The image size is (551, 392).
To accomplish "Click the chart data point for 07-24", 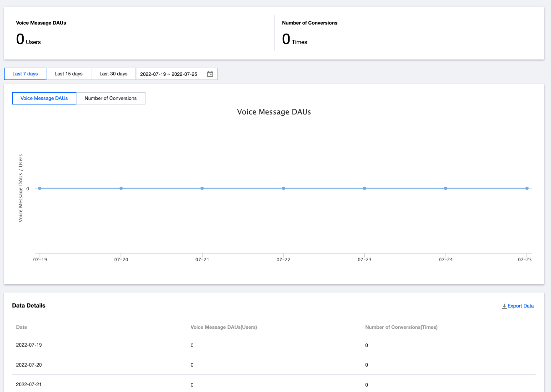I will [x=446, y=188].
